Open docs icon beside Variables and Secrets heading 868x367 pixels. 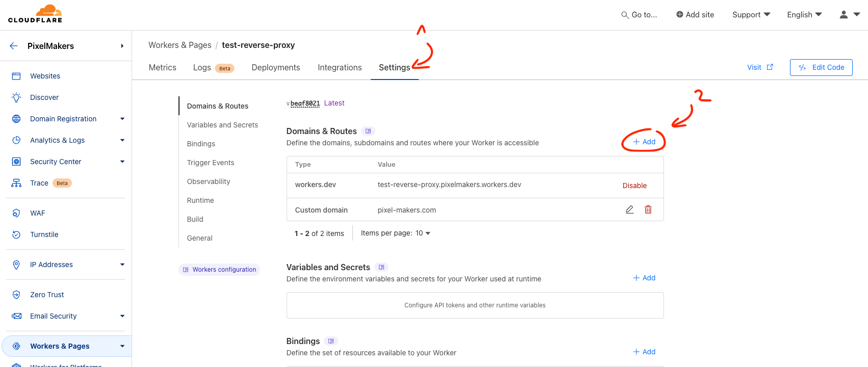[x=381, y=267]
